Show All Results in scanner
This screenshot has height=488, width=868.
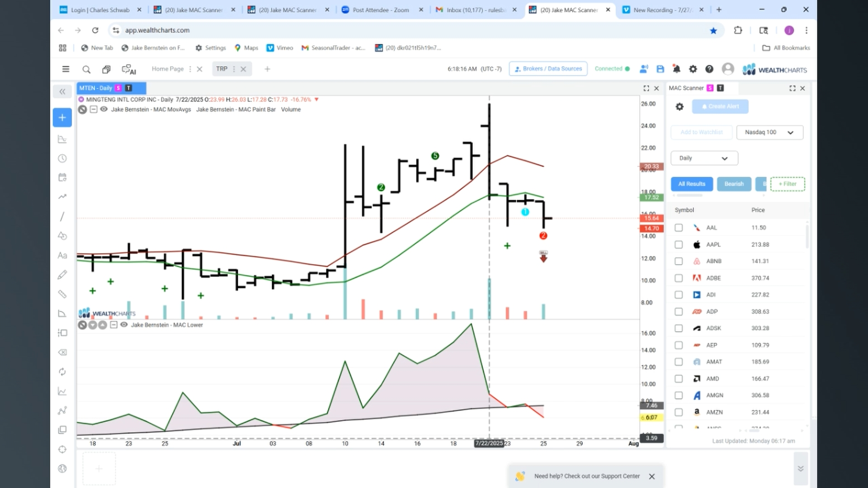pyautogui.click(x=692, y=184)
